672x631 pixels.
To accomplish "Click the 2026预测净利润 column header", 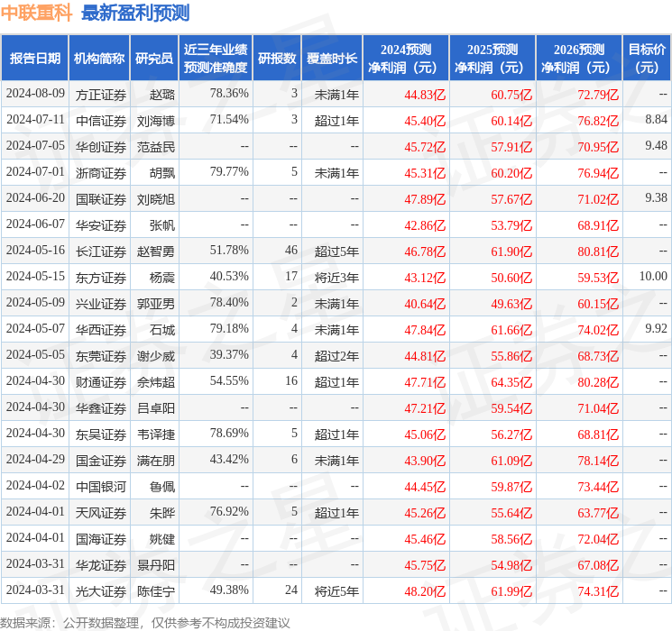I will (579, 59).
